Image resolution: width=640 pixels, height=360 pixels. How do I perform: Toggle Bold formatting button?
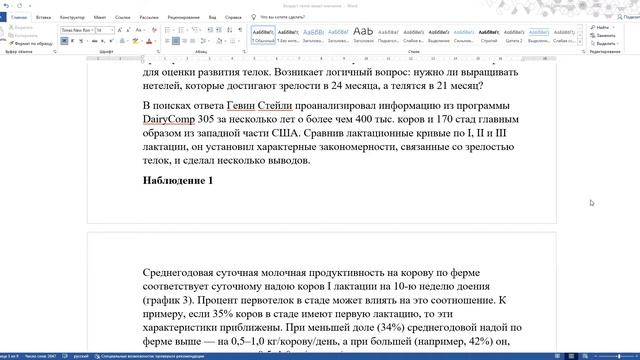pos(64,41)
